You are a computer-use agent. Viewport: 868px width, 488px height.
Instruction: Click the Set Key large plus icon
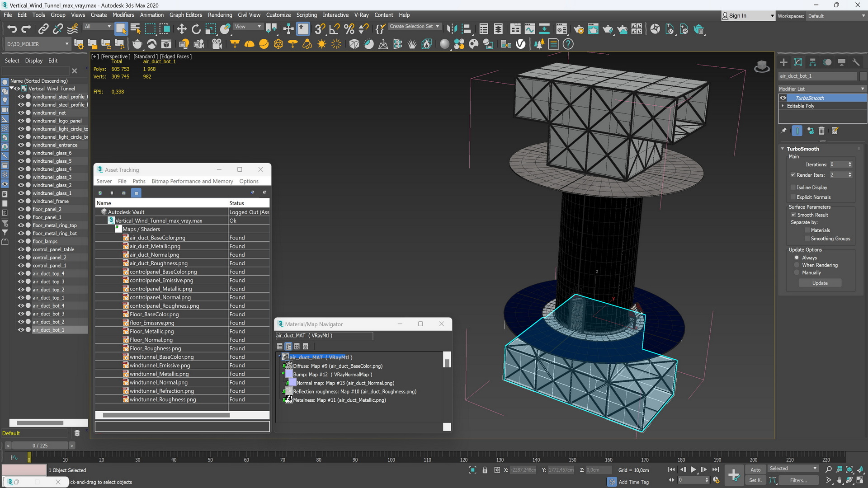(x=734, y=475)
